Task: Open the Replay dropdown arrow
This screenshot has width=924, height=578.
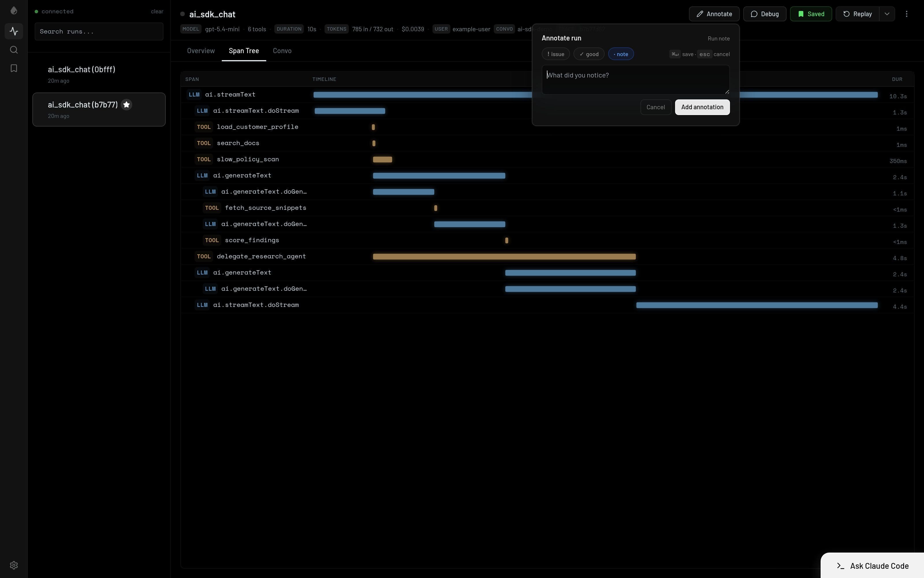Action: (886, 14)
